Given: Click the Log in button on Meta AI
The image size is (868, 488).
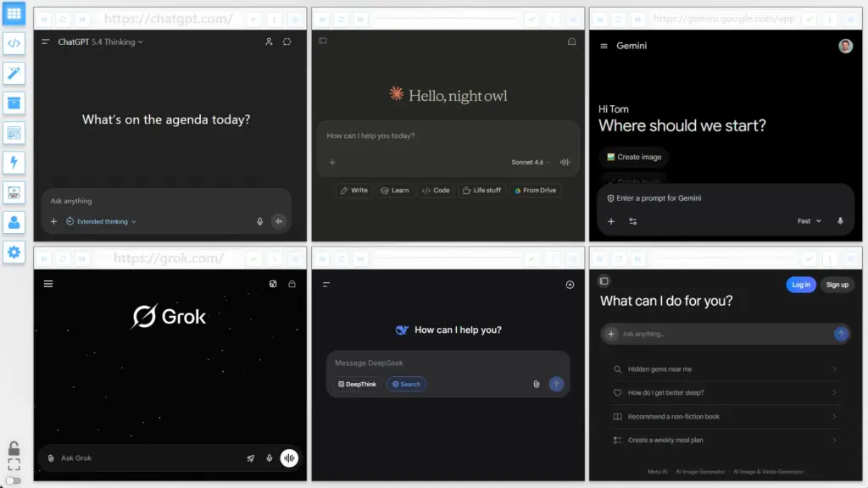Looking at the screenshot, I should tap(800, 285).
